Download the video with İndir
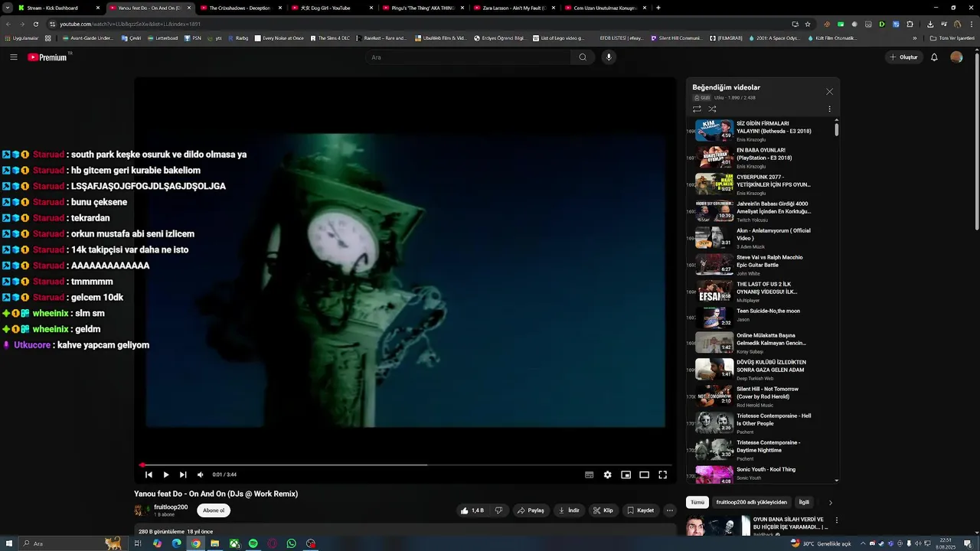The width and height of the screenshot is (980, 551). [569, 510]
